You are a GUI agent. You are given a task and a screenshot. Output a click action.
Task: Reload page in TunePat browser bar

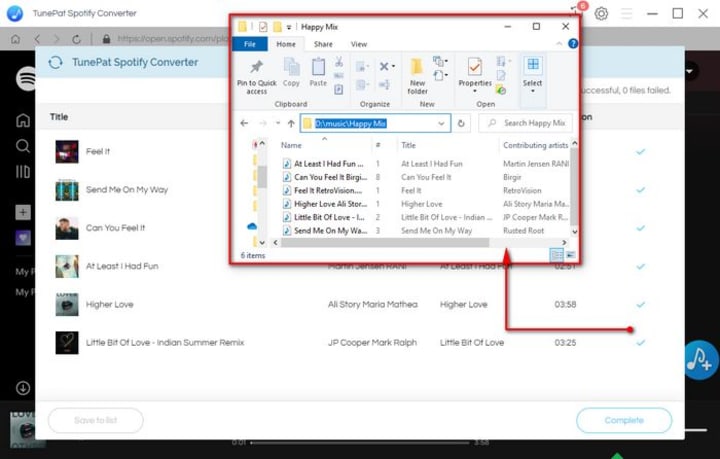click(x=76, y=39)
